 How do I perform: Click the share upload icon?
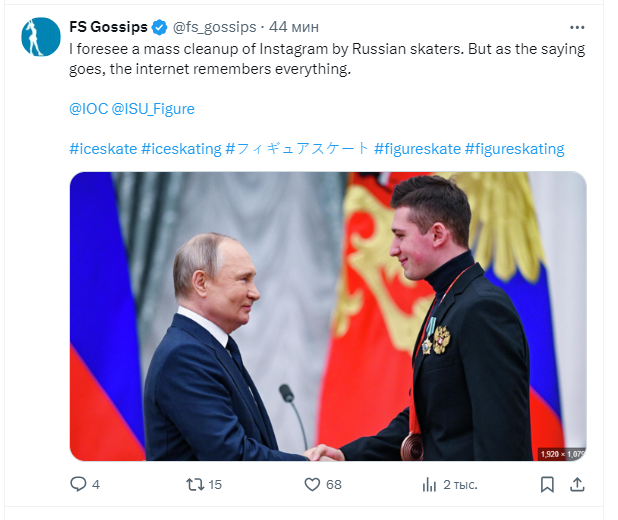(x=576, y=485)
